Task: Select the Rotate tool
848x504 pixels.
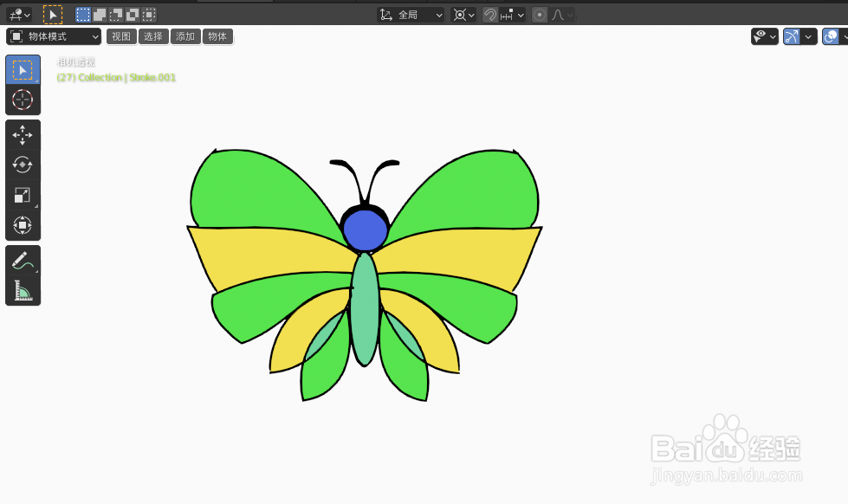Action: [23, 165]
